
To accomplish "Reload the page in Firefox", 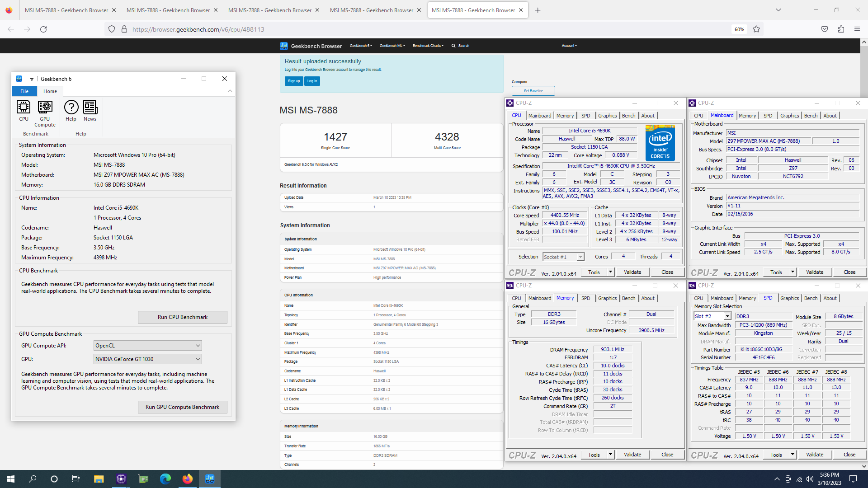I will (43, 29).
